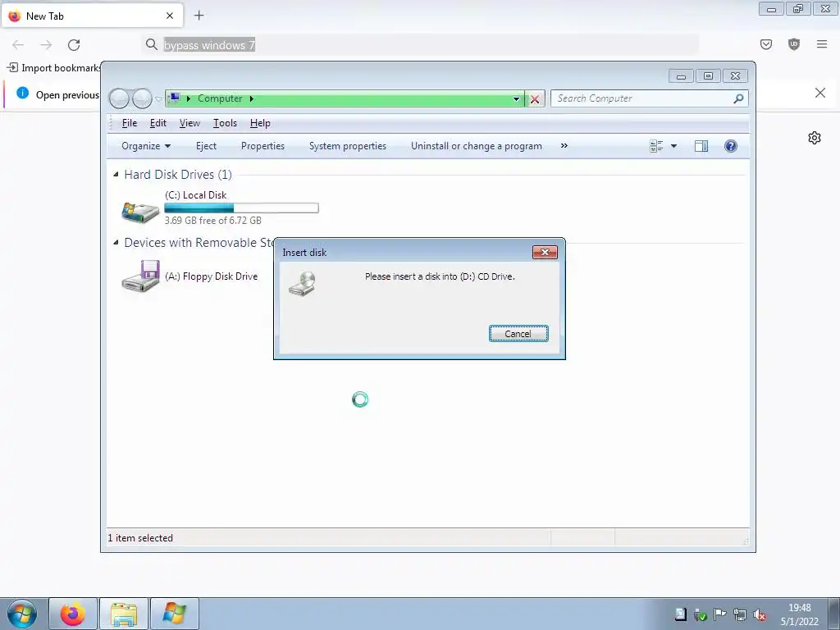Open the View menu
This screenshot has height=630, width=840.
tap(189, 123)
